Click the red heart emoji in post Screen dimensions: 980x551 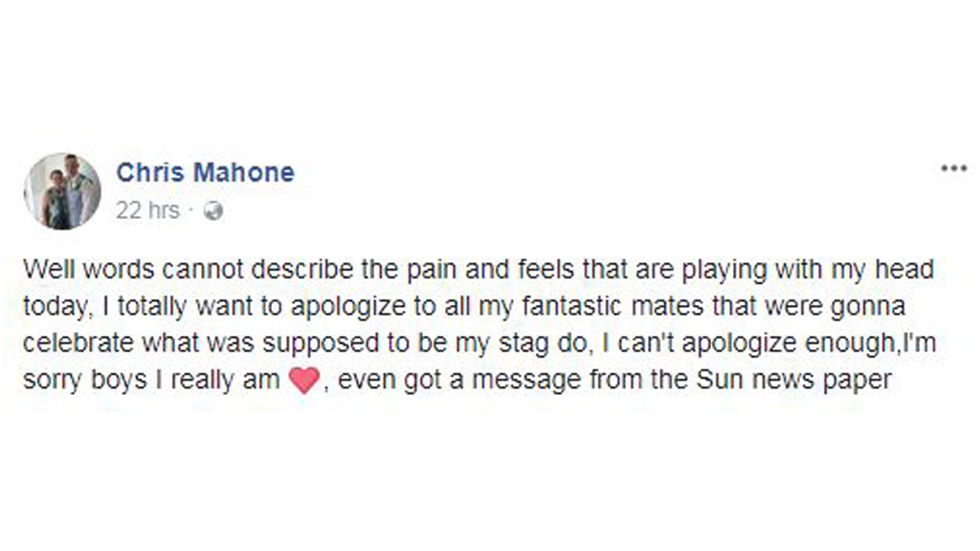[304, 380]
